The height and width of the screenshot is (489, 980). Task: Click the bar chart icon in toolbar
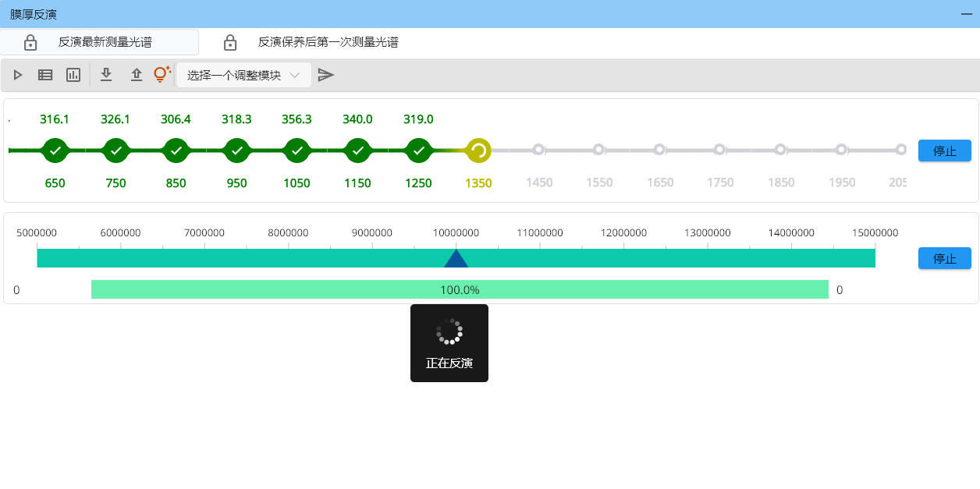click(73, 75)
